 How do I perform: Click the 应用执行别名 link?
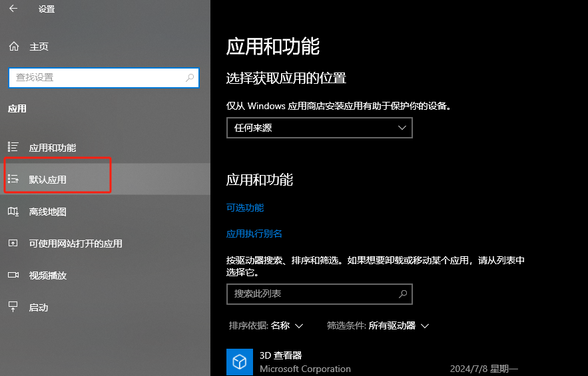coord(254,234)
